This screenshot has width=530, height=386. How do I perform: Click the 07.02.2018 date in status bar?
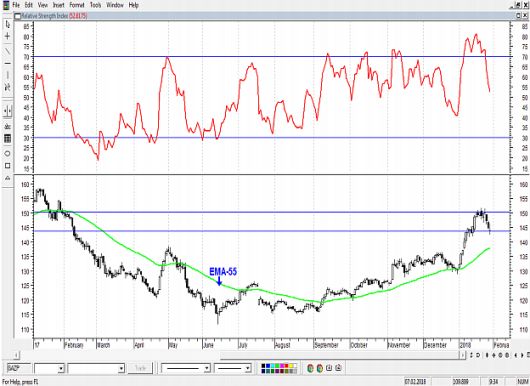click(415, 382)
